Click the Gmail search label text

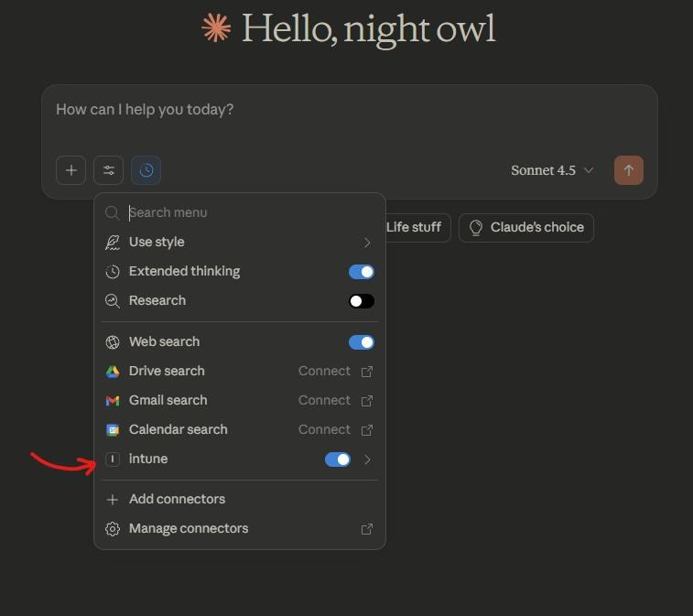coord(168,400)
